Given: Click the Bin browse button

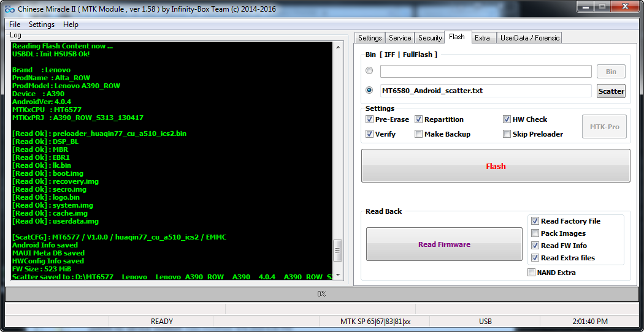Looking at the screenshot, I should [611, 72].
